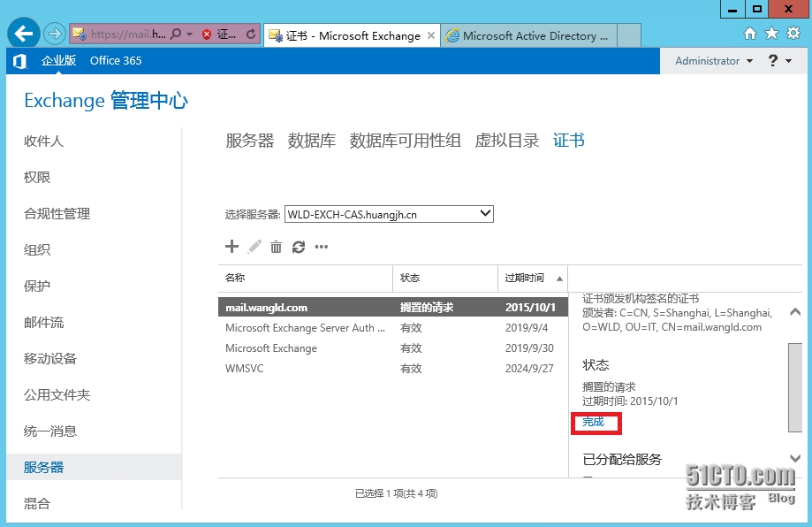
Task: Click the 完成 link to complete request
Action: click(x=593, y=422)
